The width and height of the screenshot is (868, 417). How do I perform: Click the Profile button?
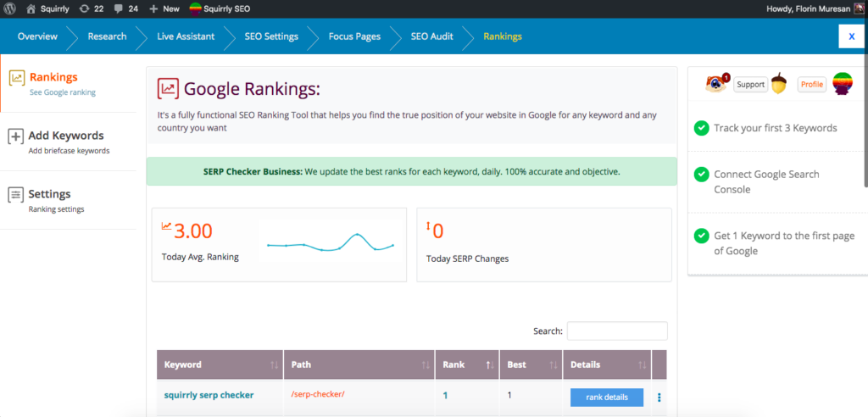pyautogui.click(x=811, y=85)
